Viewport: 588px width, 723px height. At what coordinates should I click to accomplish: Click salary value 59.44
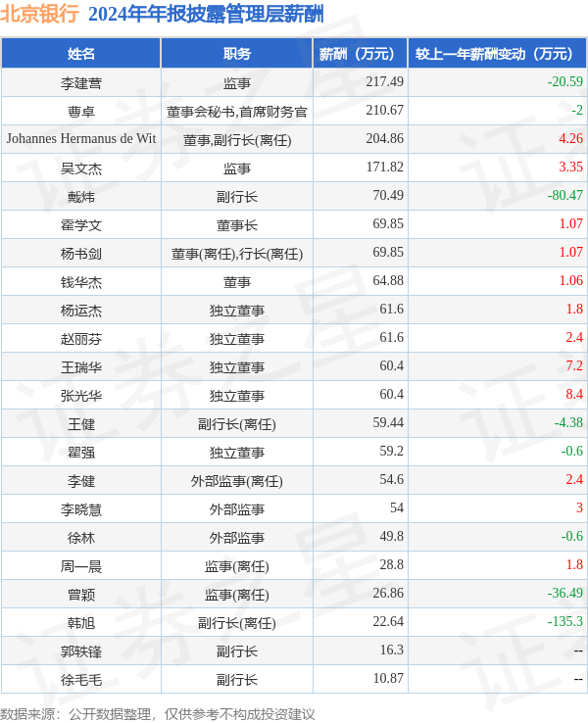click(x=388, y=422)
